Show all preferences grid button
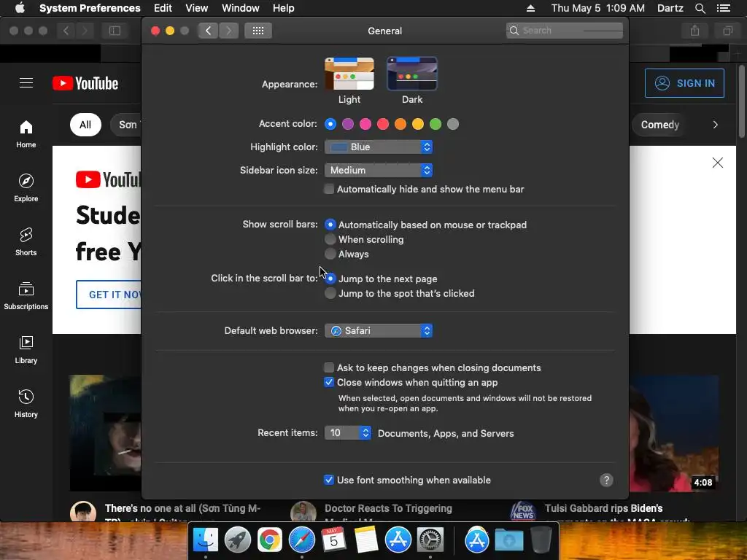The image size is (747, 560). 258,31
